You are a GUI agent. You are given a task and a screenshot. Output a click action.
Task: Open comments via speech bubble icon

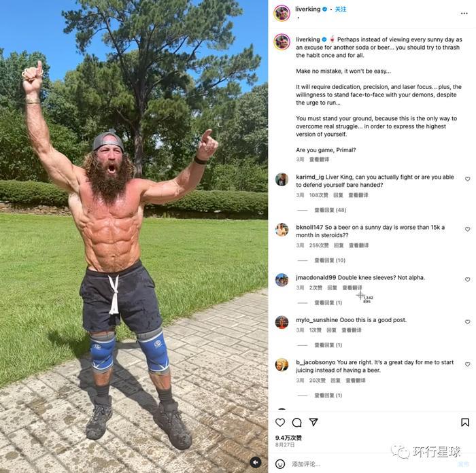296,422
